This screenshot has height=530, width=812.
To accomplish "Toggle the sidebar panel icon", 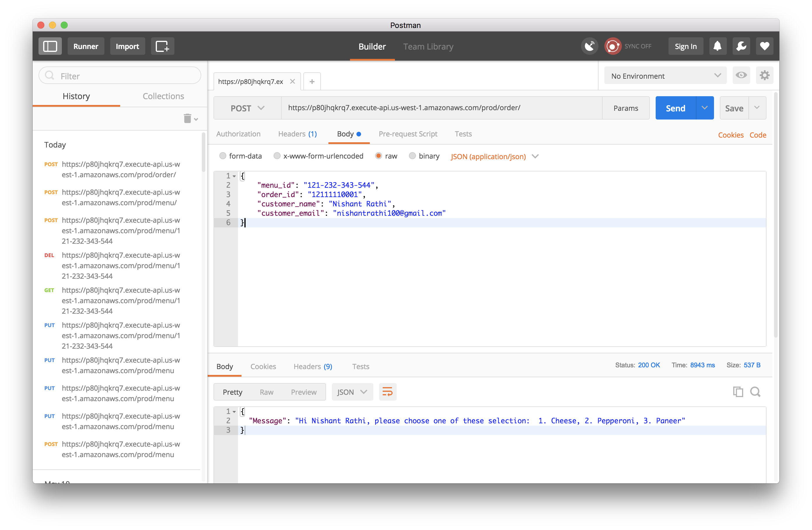I will 50,46.
